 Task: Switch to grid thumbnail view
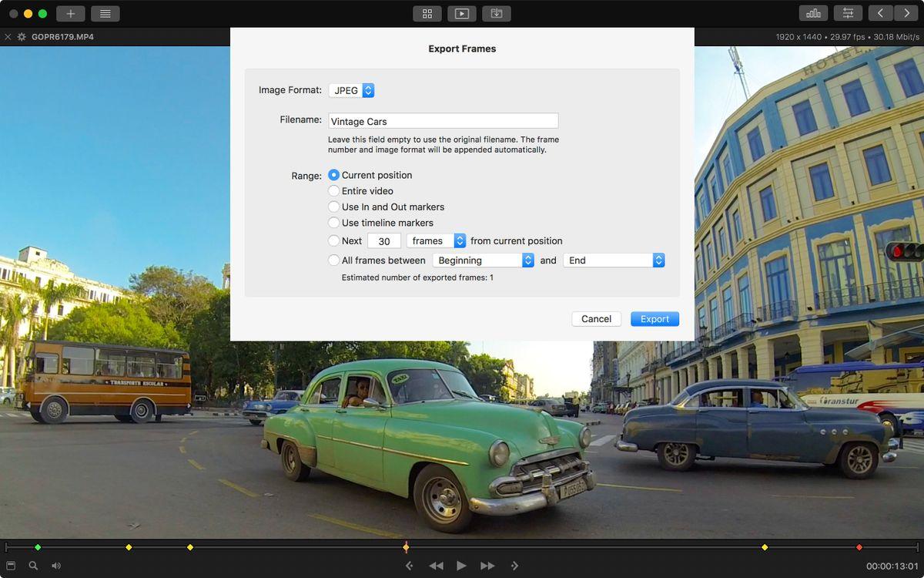coord(427,13)
